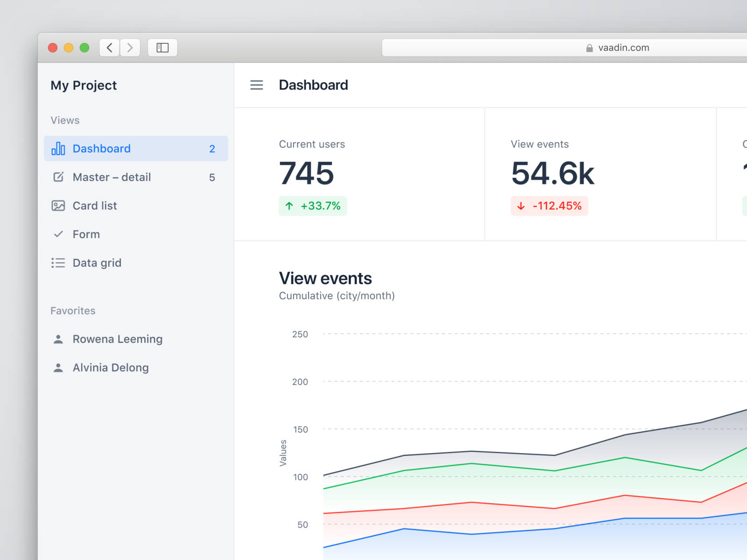Click the +33.7% green badge
747x560 pixels.
click(313, 206)
